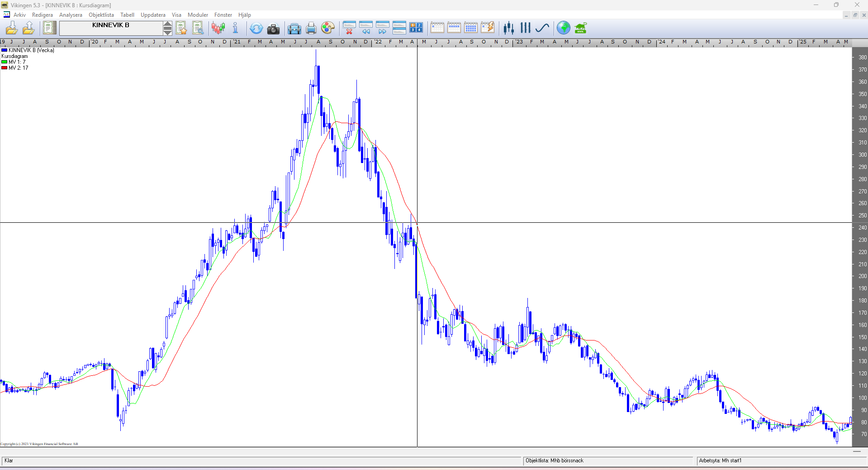Open the Analysera menu
The image size is (868, 470).
pos(71,15)
